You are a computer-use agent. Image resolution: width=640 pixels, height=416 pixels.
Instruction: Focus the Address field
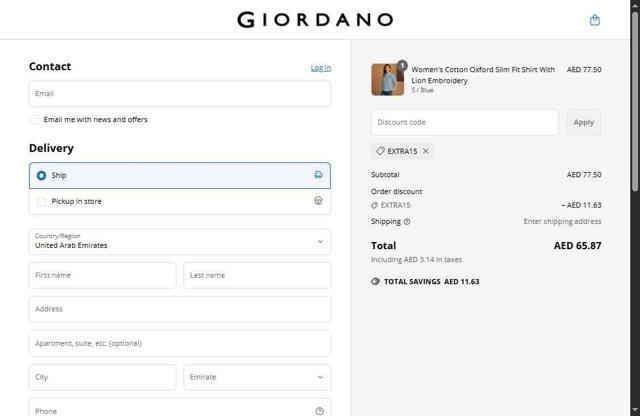(x=180, y=309)
